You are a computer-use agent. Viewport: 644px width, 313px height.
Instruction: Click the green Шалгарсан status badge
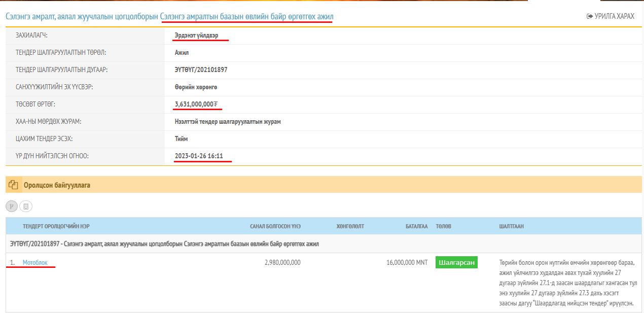click(456, 262)
